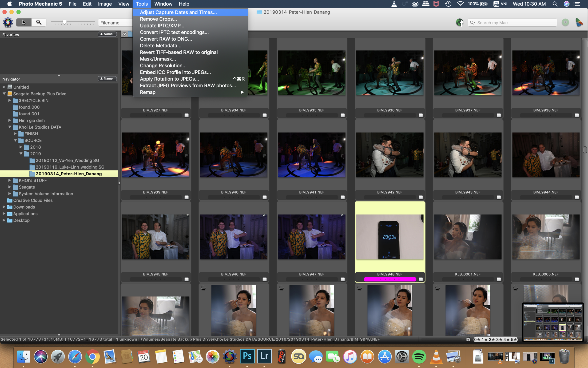588x368 pixels.
Task: Click the green disc burn icon
Action: click(565, 22)
